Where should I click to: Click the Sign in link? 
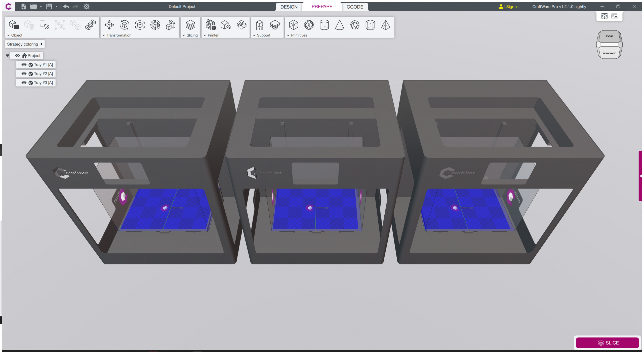512,7
